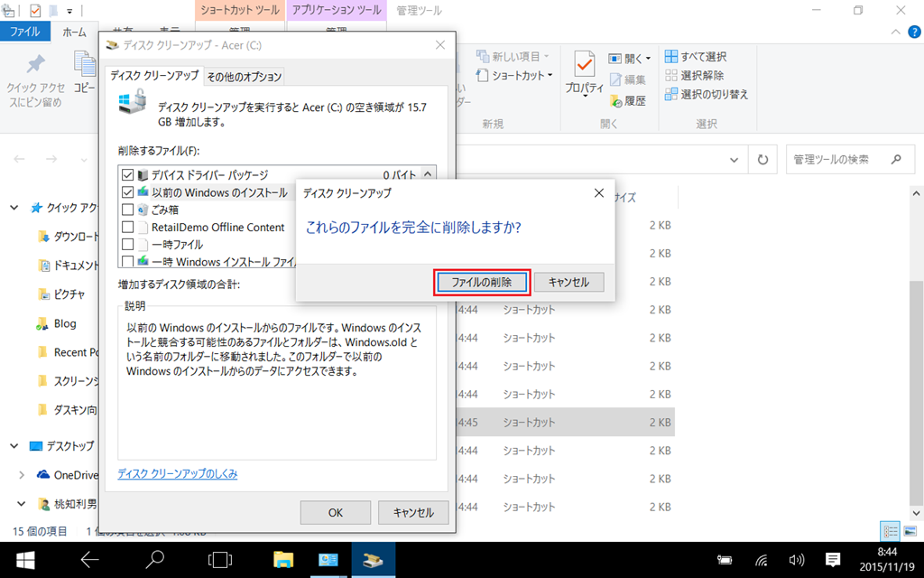Viewport: 924px width, 578px height.
Task: Open the ショートカット ツール contextual tab
Action: pos(239,11)
